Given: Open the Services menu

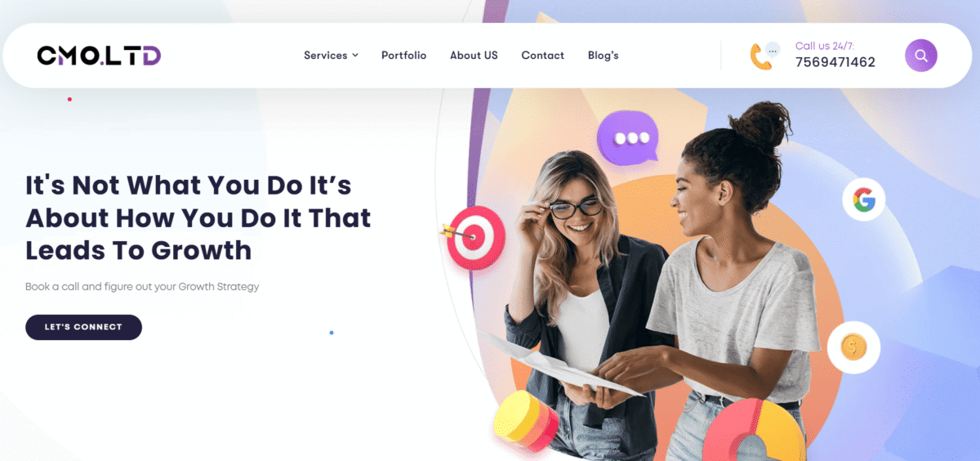Looking at the screenshot, I should point(331,56).
